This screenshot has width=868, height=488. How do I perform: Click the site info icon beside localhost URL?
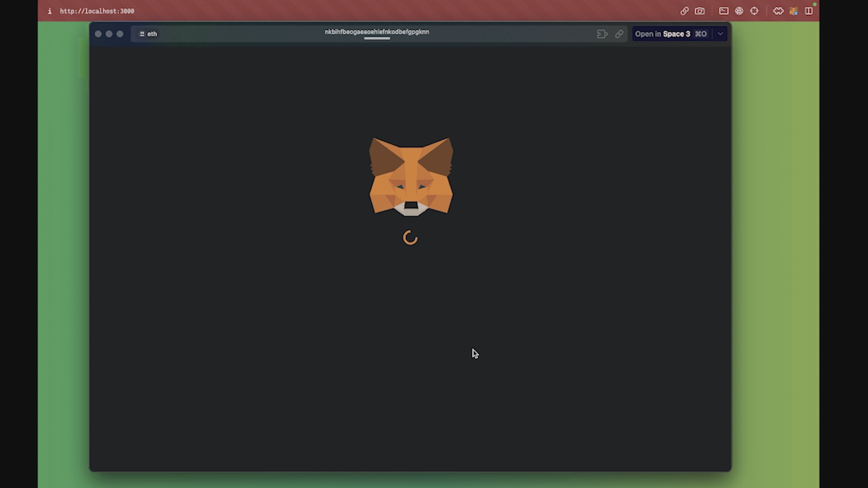(x=50, y=11)
